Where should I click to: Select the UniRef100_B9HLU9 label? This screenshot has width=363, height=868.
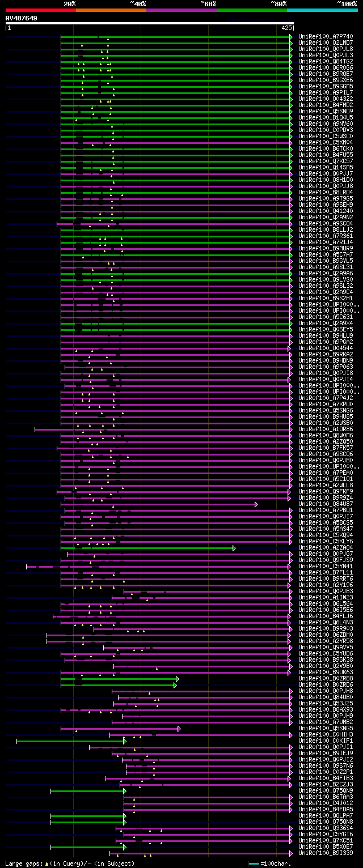click(326, 336)
